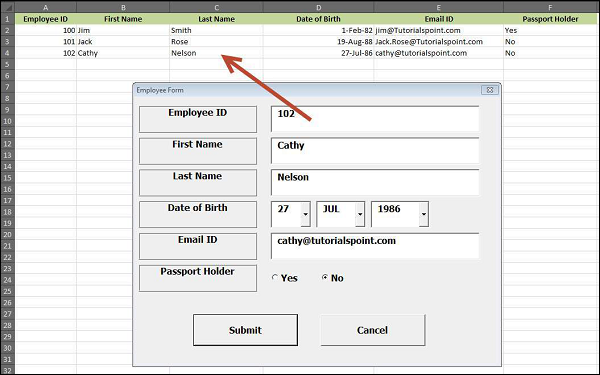Select the cell with last name Rose
The width and height of the screenshot is (600, 375).
pos(216,42)
